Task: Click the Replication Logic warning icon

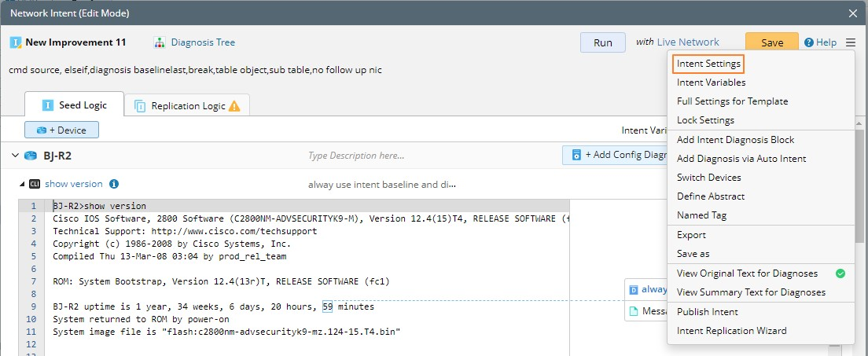Action: (234, 106)
